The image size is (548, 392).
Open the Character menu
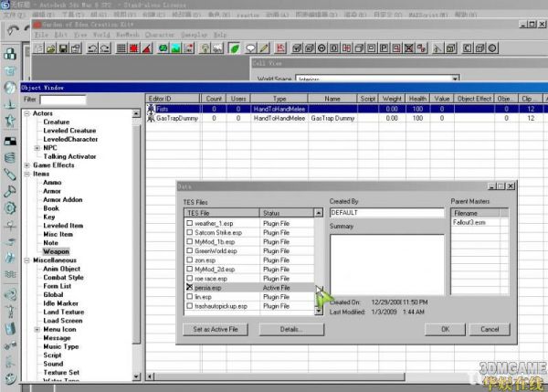pyautogui.click(x=158, y=35)
